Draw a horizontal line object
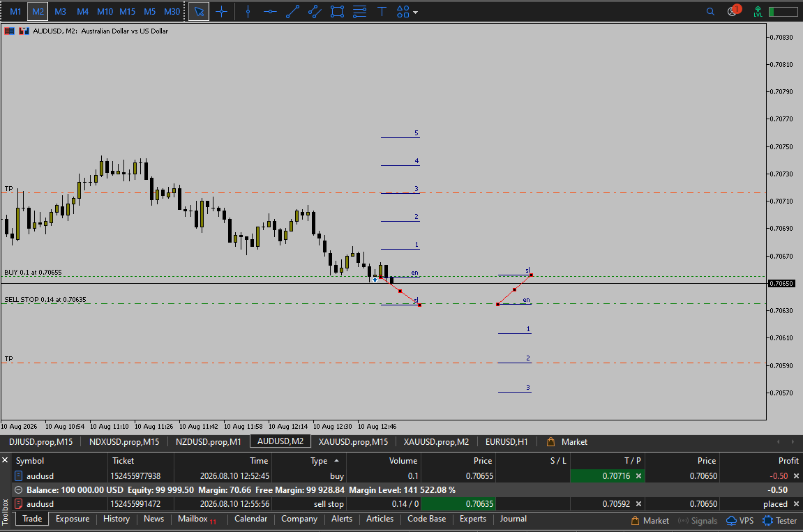This screenshot has width=803, height=532. (270, 11)
